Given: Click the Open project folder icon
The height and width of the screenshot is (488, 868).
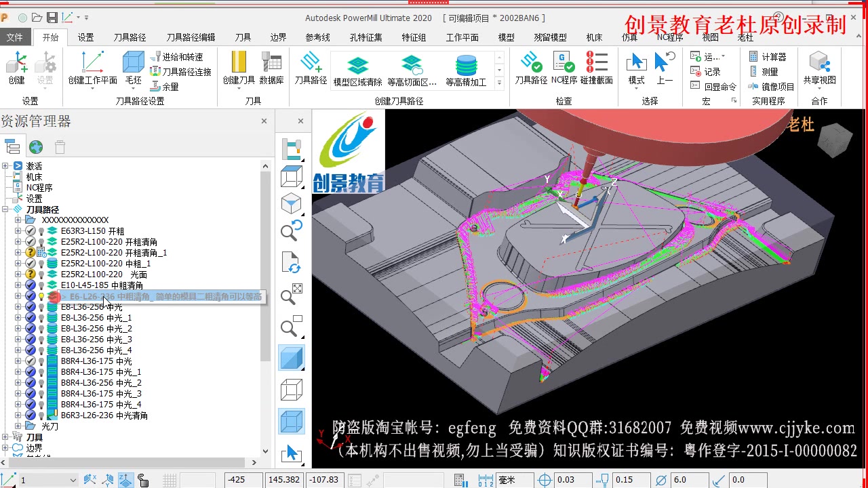Looking at the screenshot, I should [37, 18].
